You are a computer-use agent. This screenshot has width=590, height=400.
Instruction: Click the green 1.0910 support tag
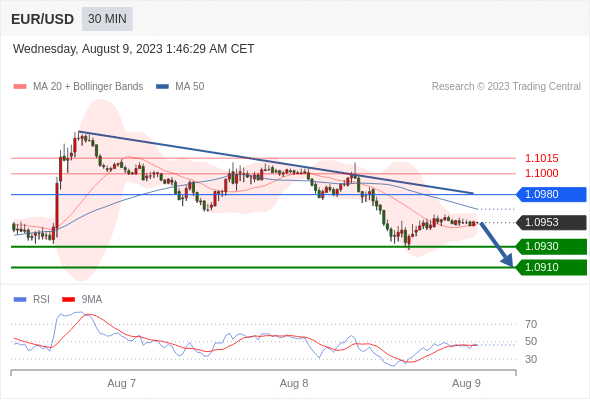551,268
